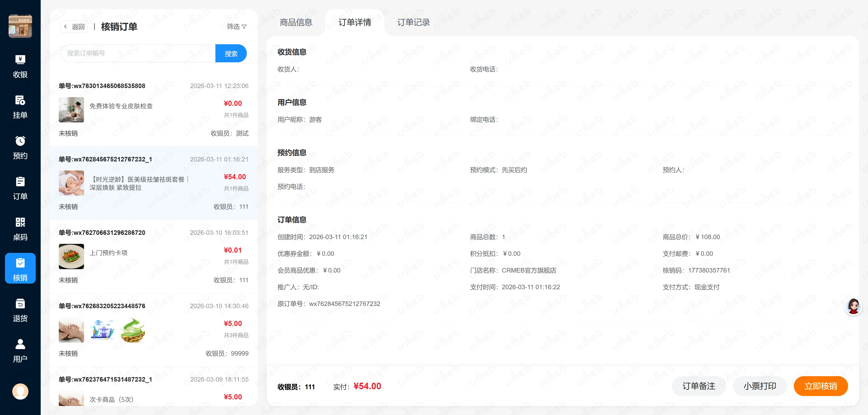Click the blue 搜索 search button
868x415 pixels.
(x=231, y=54)
